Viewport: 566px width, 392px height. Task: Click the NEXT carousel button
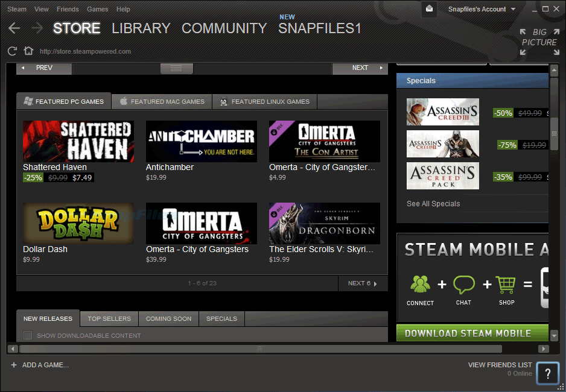click(x=360, y=68)
